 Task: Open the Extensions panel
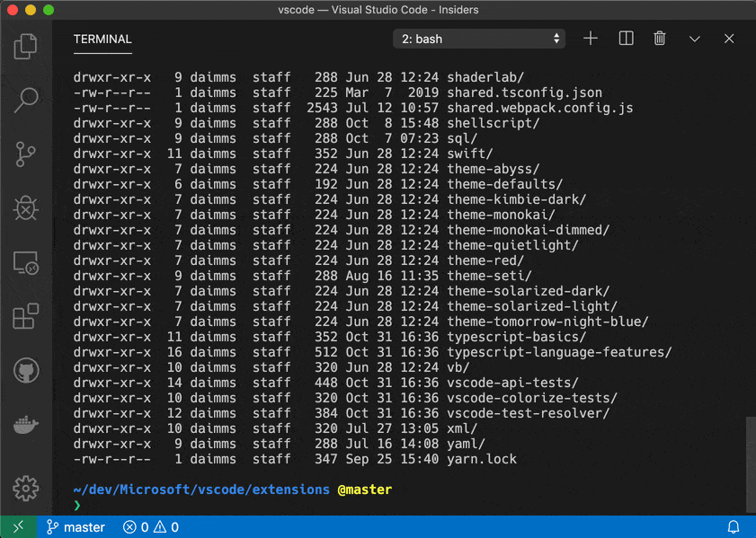(x=25, y=315)
